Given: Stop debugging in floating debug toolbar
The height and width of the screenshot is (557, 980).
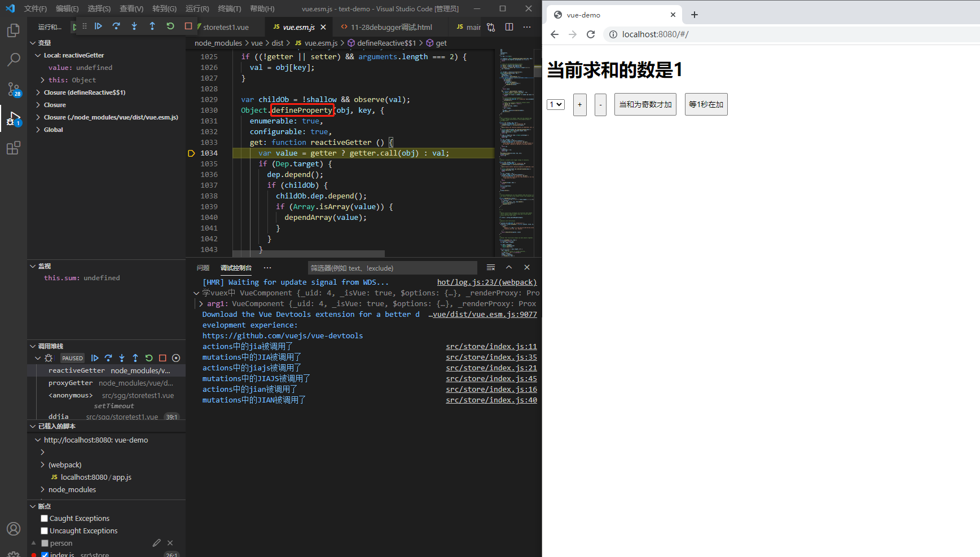Looking at the screenshot, I should click(188, 26).
